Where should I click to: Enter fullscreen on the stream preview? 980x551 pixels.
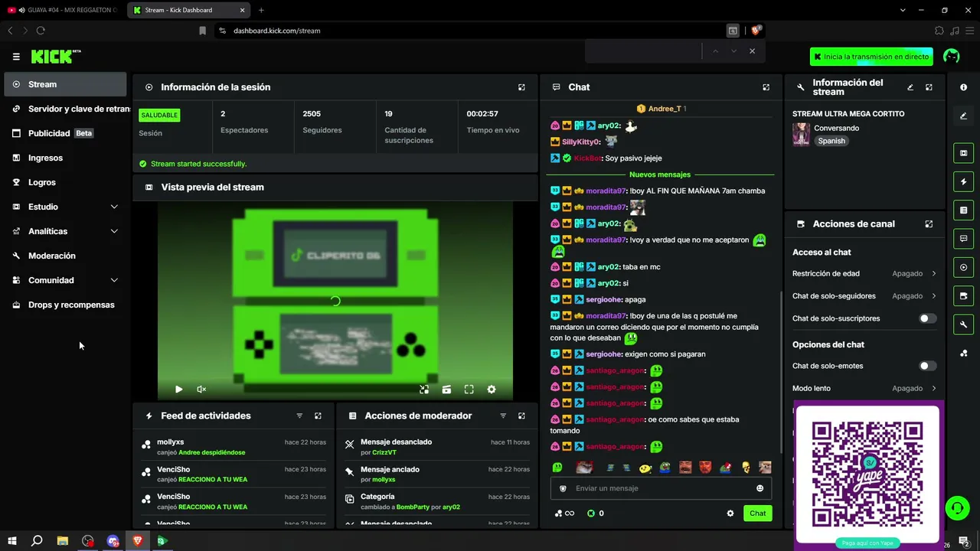469,390
